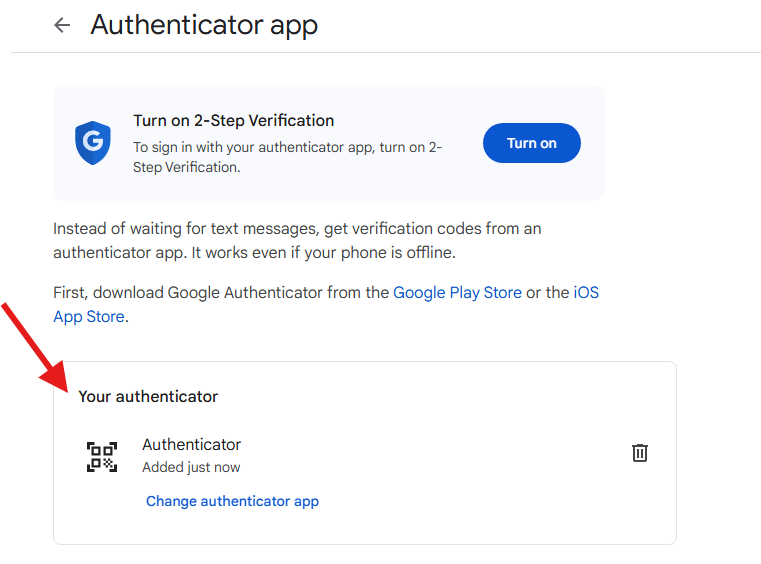The image size is (761, 564).
Task: Click the Your authenticator section heading
Action: (148, 397)
